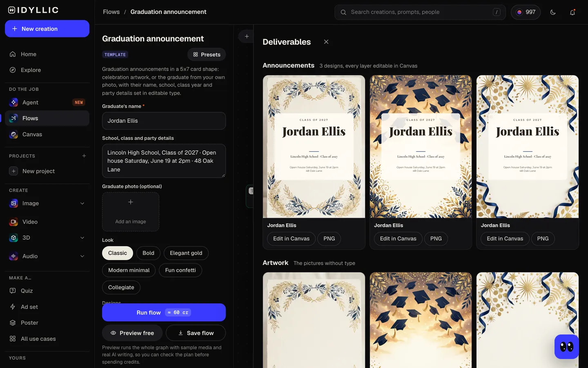Click the Graduate's name input field

coord(164,121)
